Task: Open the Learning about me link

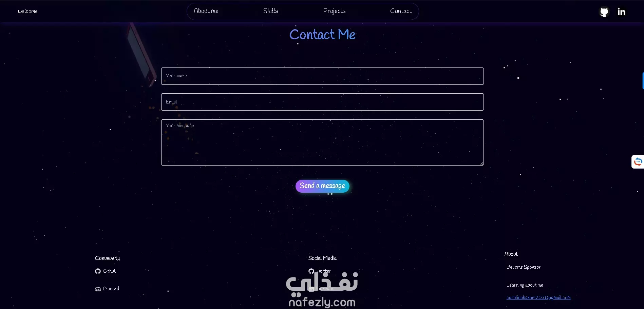Action: click(525, 285)
